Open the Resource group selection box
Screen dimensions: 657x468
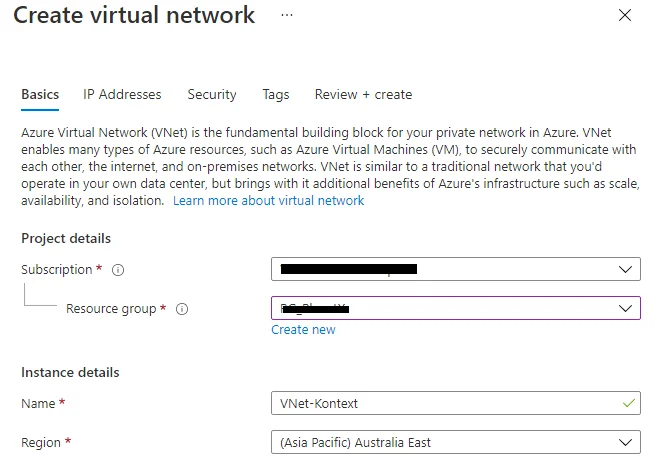(x=455, y=309)
